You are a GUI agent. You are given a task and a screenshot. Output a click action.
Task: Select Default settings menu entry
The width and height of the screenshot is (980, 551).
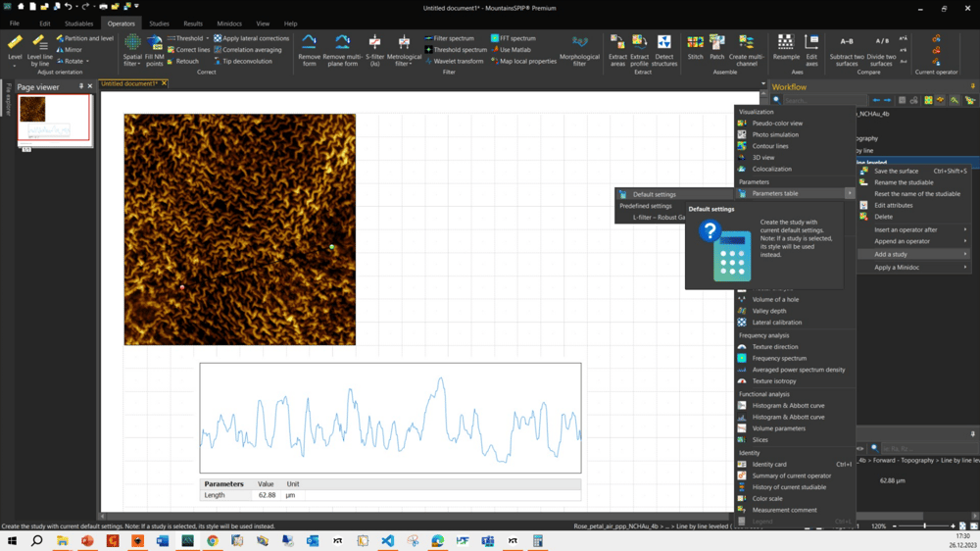674,194
